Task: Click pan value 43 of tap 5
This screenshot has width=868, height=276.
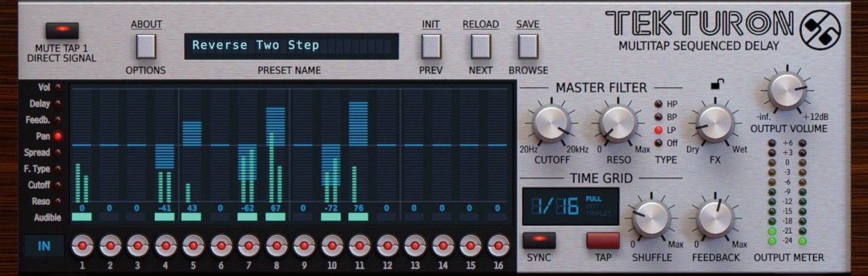Action: click(x=192, y=208)
